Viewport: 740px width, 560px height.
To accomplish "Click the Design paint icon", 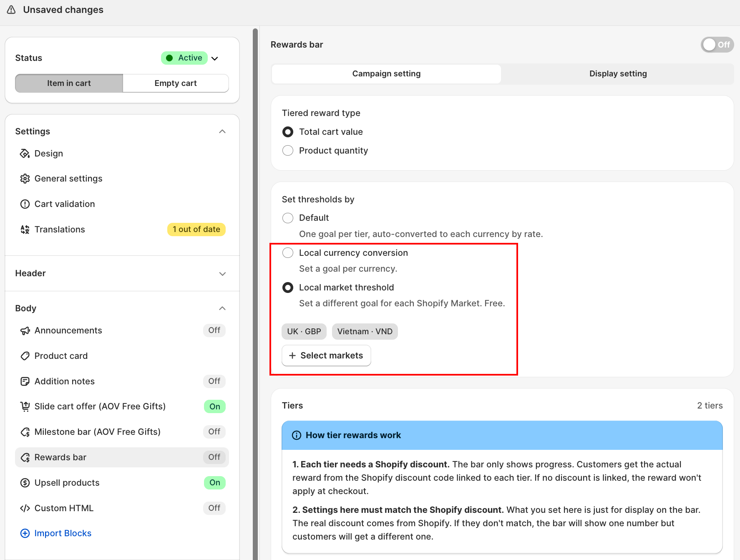I will click(x=25, y=154).
